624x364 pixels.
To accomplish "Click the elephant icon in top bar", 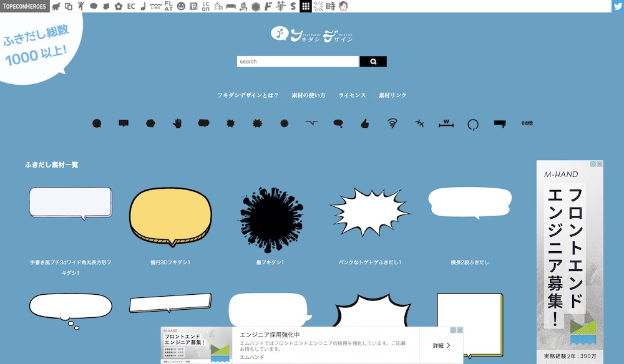I will [x=56, y=6].
